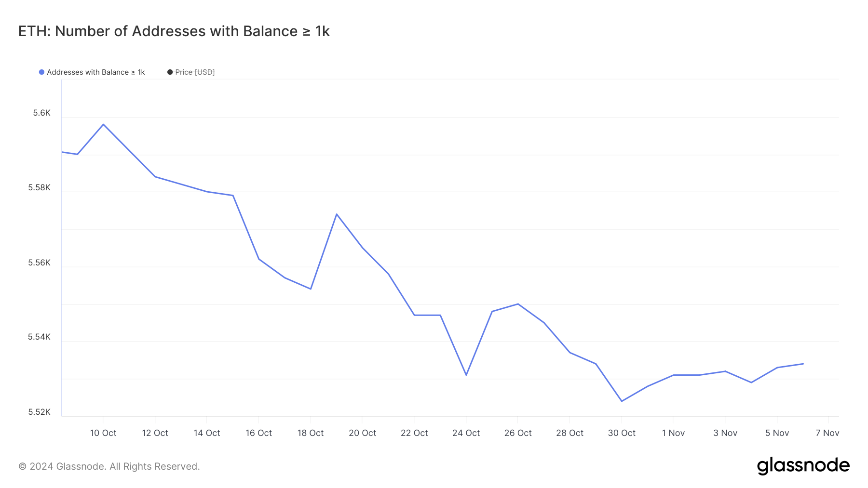Click the 19 Oct spike on the line

click(337, 214)
